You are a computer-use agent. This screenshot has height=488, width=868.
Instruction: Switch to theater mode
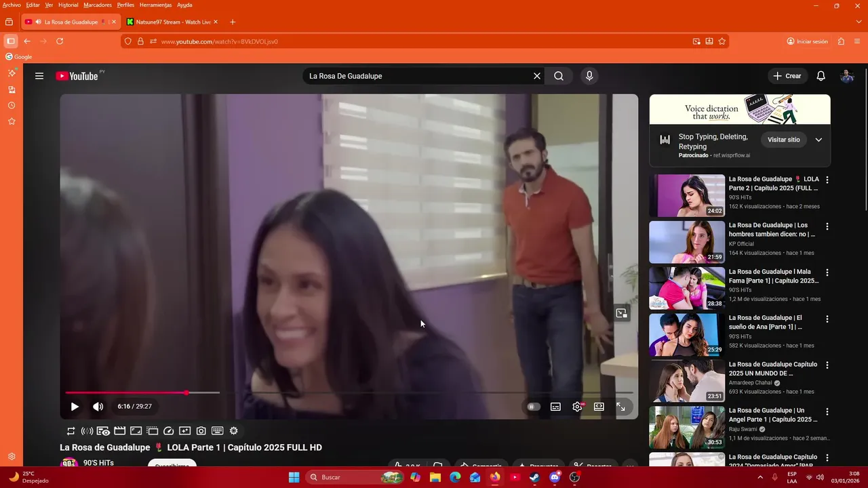coord(599,407)
